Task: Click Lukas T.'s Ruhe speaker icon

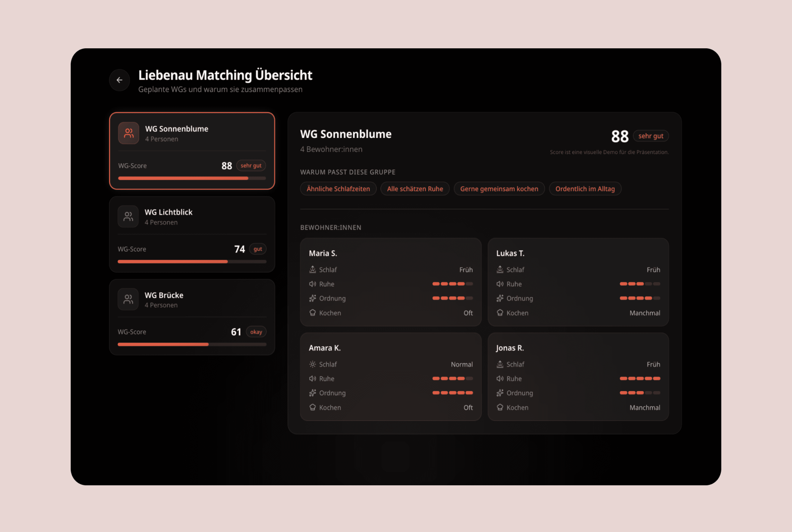Action: point(500,284)
